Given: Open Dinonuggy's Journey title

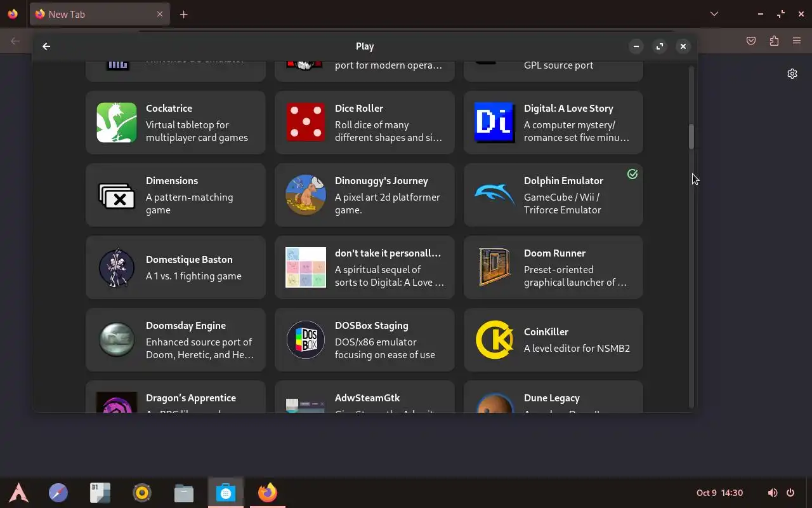Looking at the screenshot, I should coord(381,181).
